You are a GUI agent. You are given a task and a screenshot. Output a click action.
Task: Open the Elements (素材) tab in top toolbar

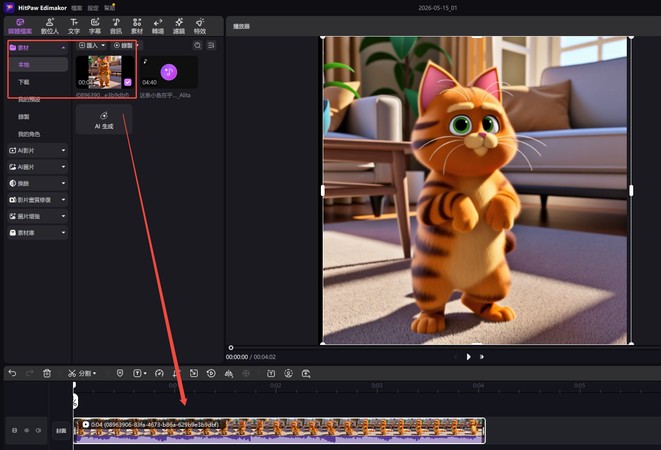137,26
